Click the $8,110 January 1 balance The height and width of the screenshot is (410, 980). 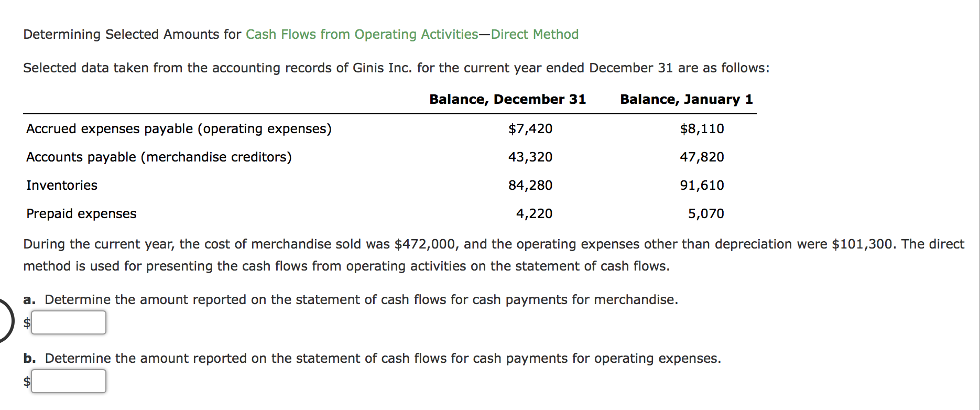(x=702, y=128)
